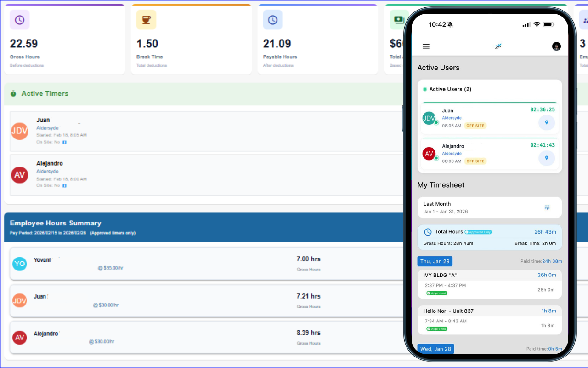Open the hamburger navigation menu
The height and width of the screenshot is (368, 588).
pyautogui.click(x=426, y=46)
